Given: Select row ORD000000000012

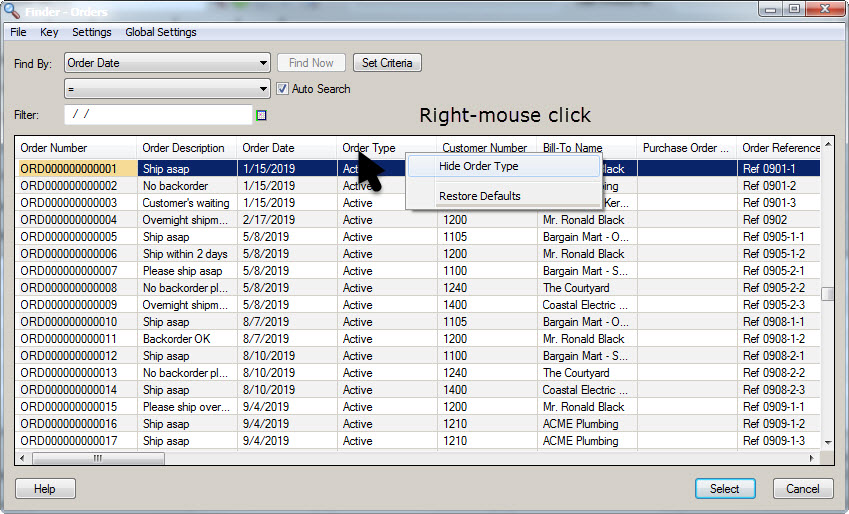Looking at the screenshot, I should tap(418, 355).
